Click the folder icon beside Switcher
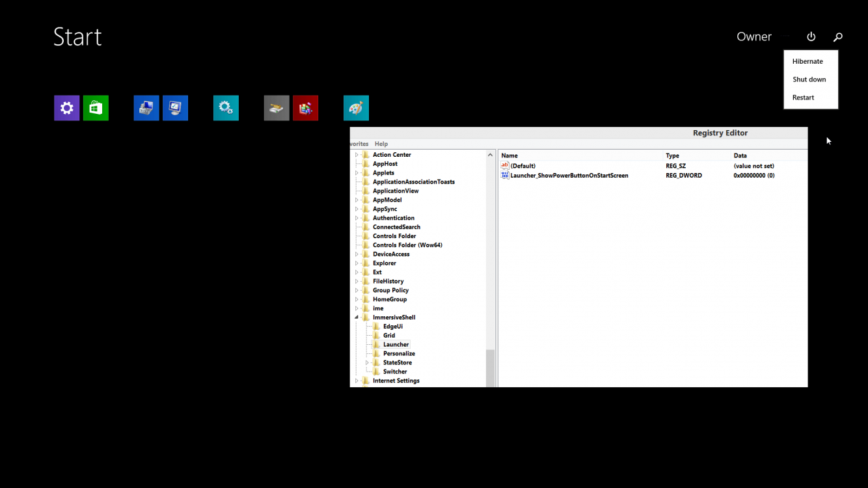Image resolution: width=868 pixels, height=488 pixels. (376, 372)
